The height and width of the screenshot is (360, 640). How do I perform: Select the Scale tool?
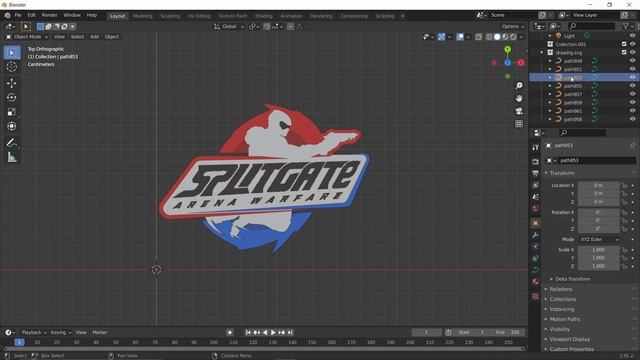tap(11, 112)
